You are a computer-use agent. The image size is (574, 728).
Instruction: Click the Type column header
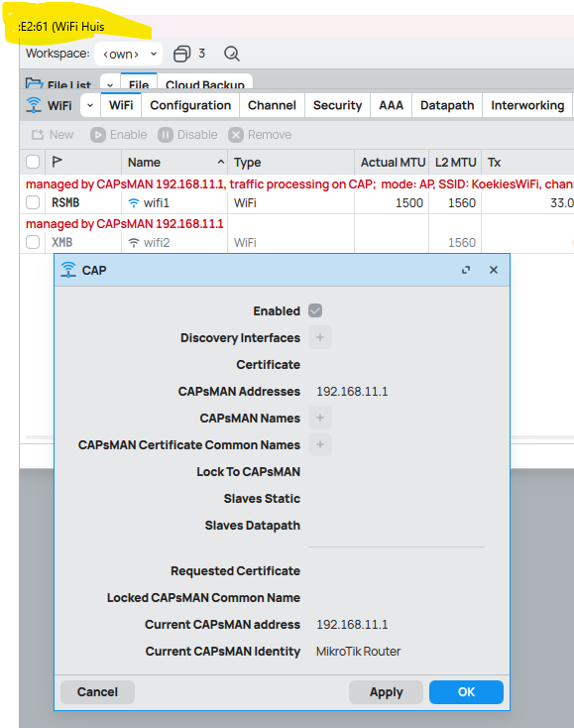[x=290, y=162]
